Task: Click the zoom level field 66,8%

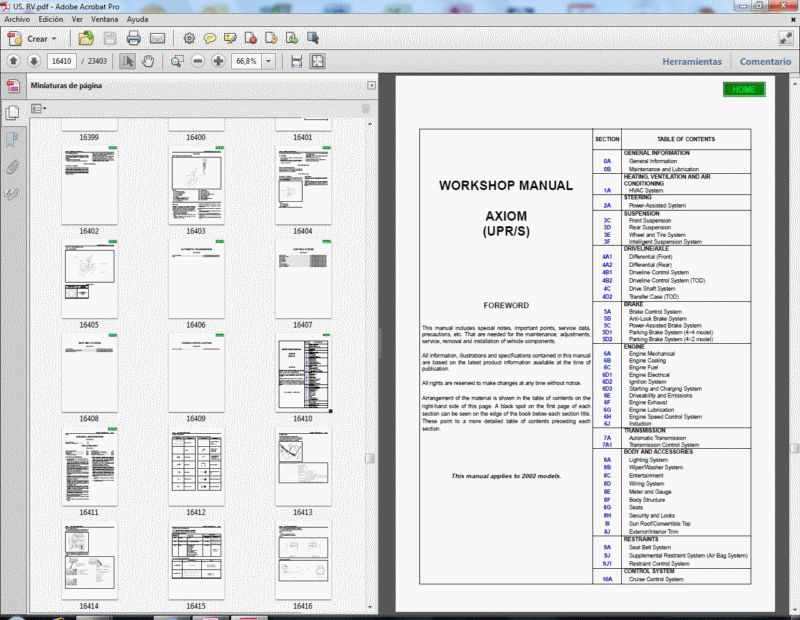Action: pyautogui.click(x=246, y=61)
